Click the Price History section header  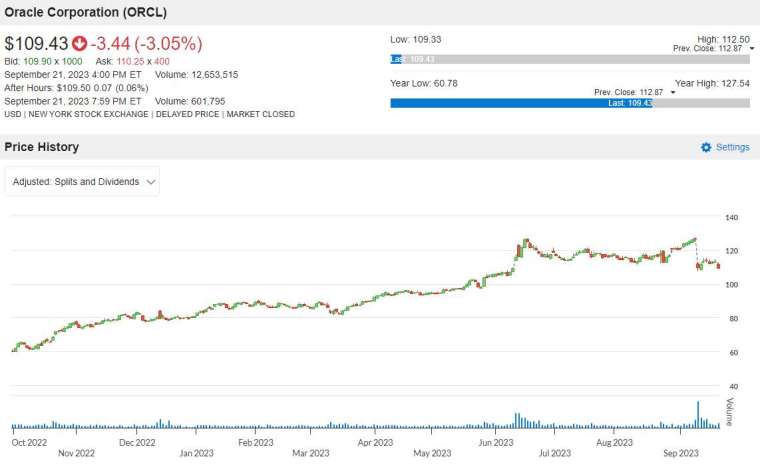[x=42, y=147]
